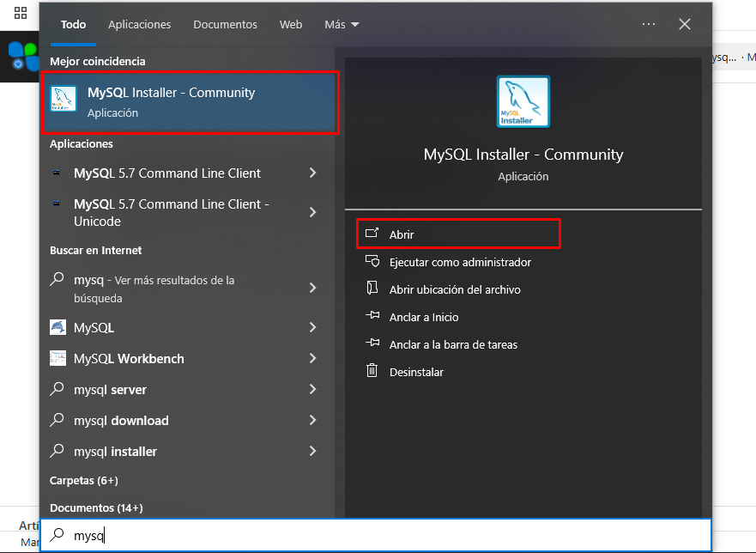
Task: Click the file location icon
Action: coord(372,288)
